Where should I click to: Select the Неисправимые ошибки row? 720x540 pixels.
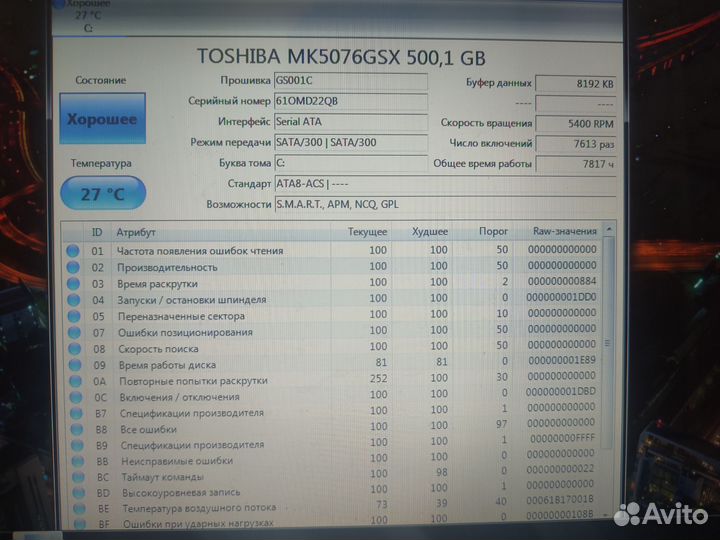click(x=335, y=459)
